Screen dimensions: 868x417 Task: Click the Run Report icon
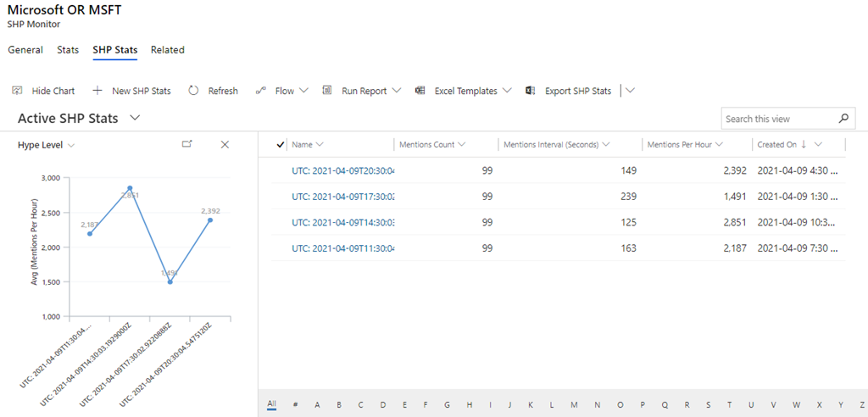click(x=327, y=91)
